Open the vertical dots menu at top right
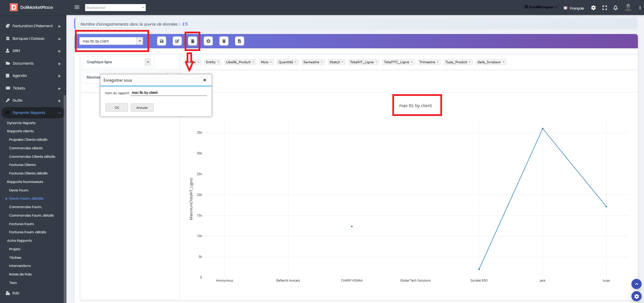This screenshot has width=644, height=303. (640, 8)
